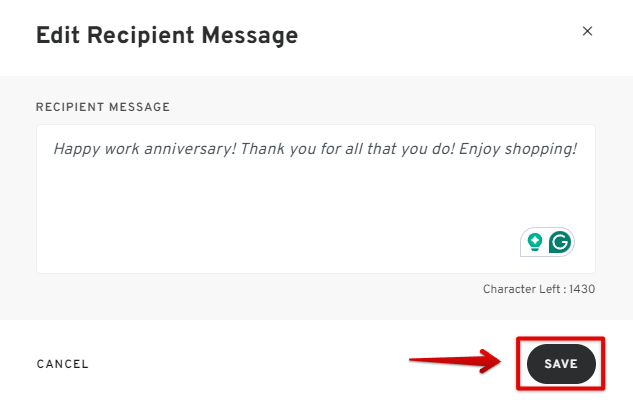Image resolution: width=633 pixels, height=420 pixels.
Task: Click the word "anniversary" in the message
Action: tap(190, 149)
